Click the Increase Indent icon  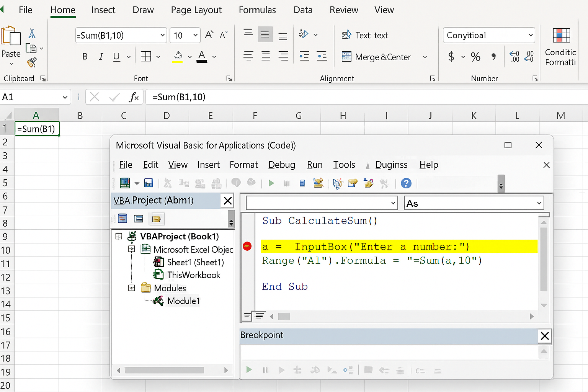[x=322, y=56]
